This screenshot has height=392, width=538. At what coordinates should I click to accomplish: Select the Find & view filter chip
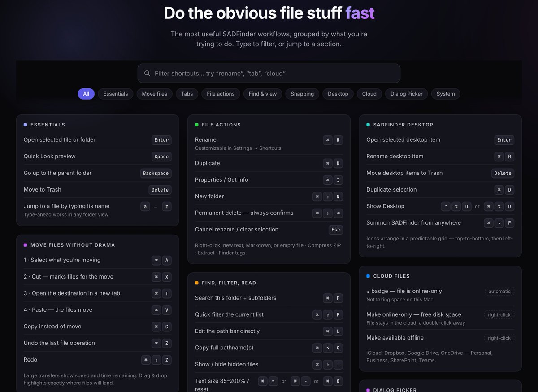(x=263, y=94)
